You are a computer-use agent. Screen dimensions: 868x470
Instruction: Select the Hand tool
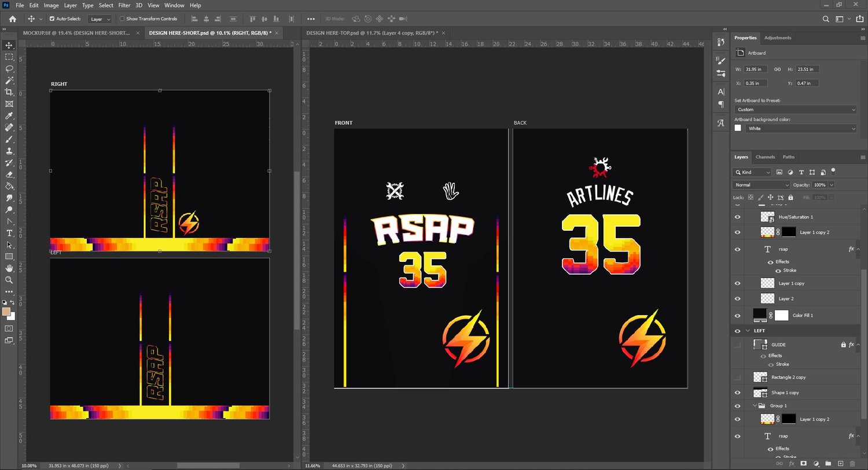pos(9,268)
